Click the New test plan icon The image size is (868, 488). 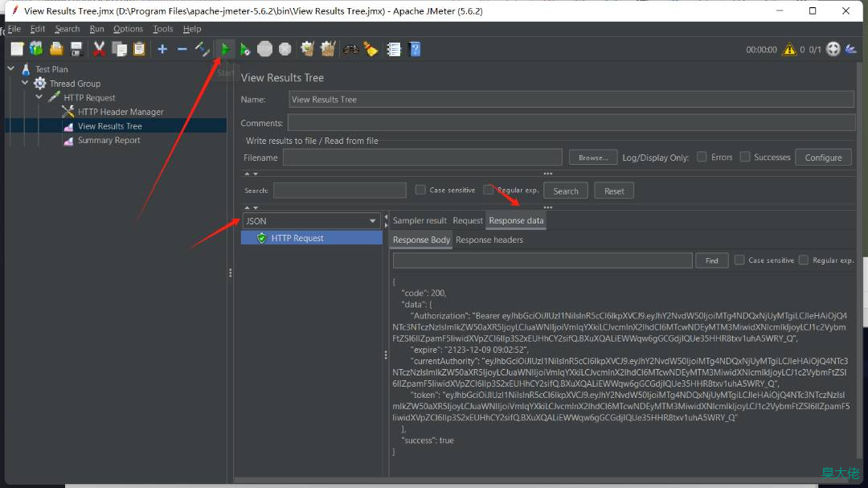coord(17,49)
